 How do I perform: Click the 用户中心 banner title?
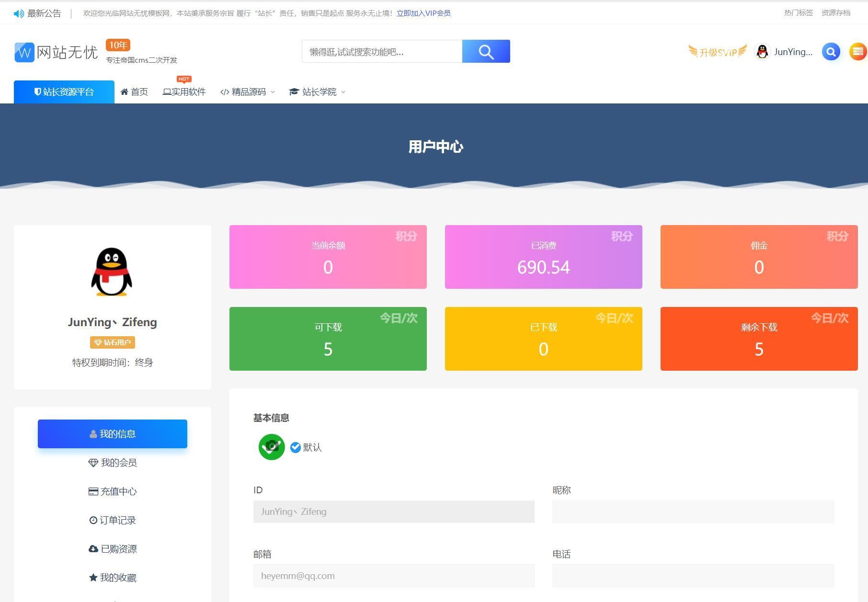[x=436, y=147]
